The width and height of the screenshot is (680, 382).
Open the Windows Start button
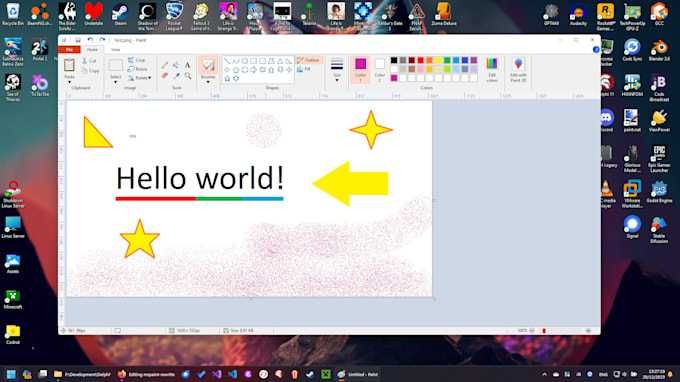click(11, 374)
